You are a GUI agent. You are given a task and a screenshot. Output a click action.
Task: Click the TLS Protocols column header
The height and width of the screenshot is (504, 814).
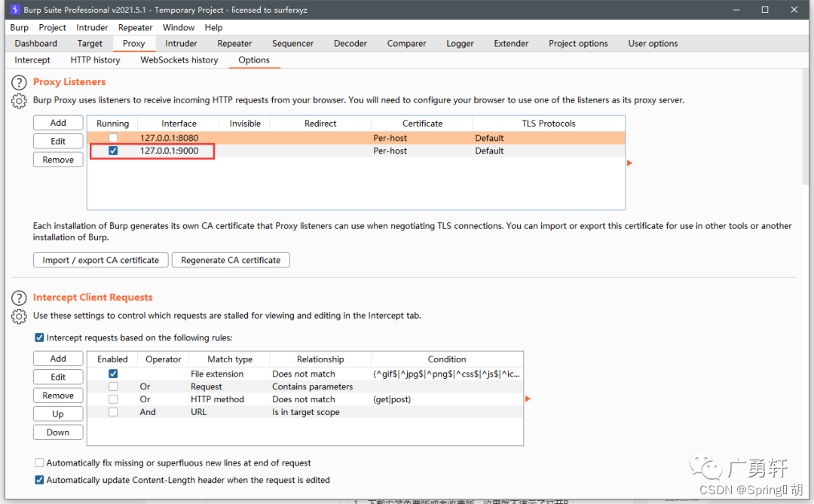coord(549,124)
